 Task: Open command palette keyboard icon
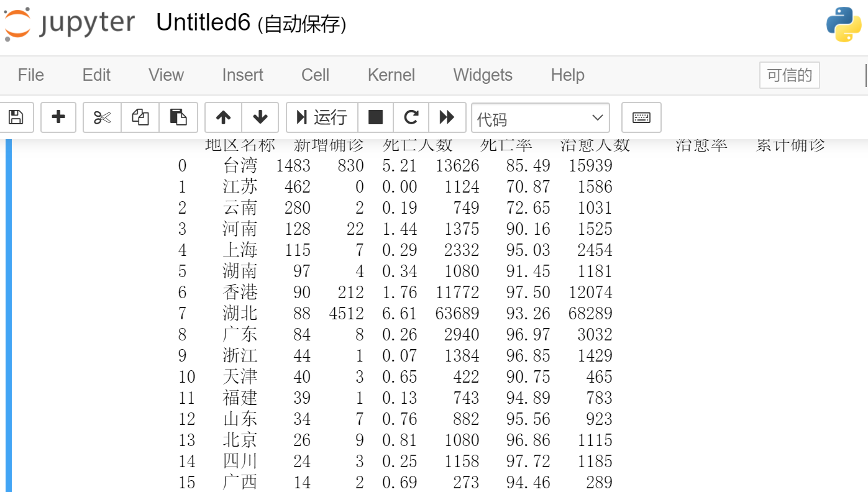641,117
